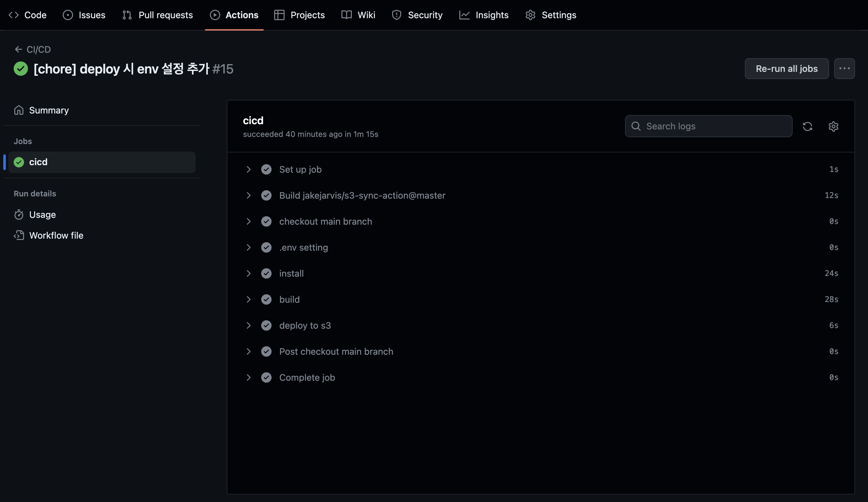Switch to the Issues tab
Screen dimensions: 868x502
click(x=84, y=15)
